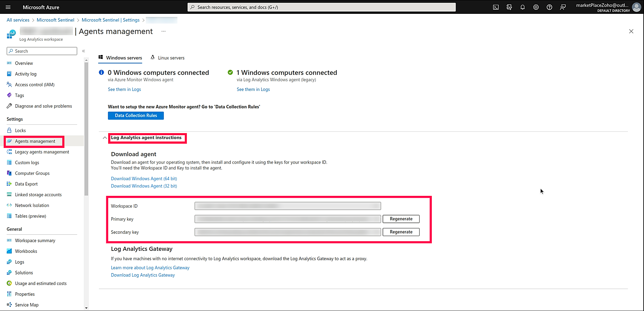The height and width of the screenshot is (311, 644).
Task: Open the Feedback icon in top bar
Action: (x=563, y=7)
